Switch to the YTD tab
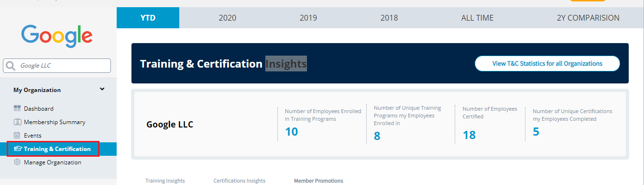 (x=148, y=18)
